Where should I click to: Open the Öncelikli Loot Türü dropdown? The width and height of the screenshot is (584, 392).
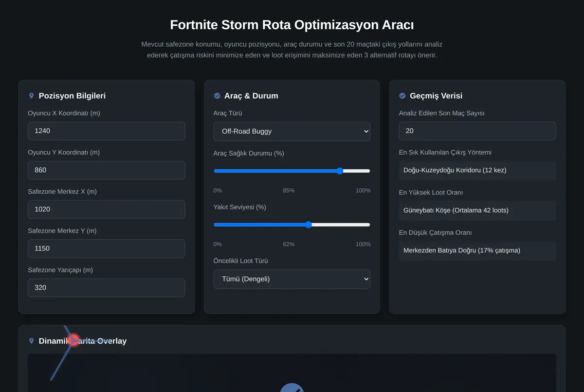(x=292, y=279)
